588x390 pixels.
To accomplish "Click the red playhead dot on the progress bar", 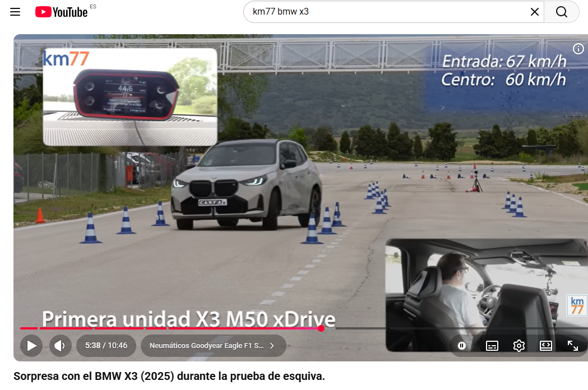I will coord(321,329).
